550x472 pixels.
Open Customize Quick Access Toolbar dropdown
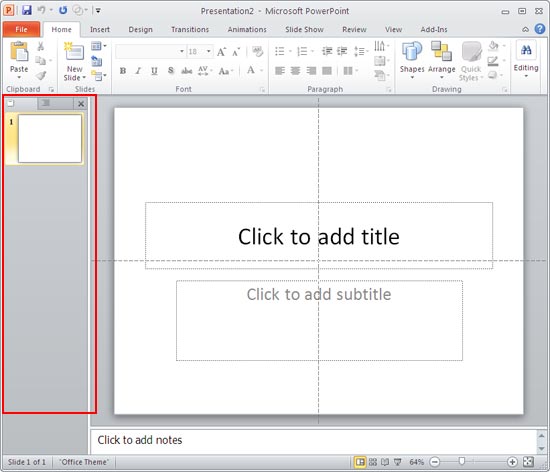(98, 11)
